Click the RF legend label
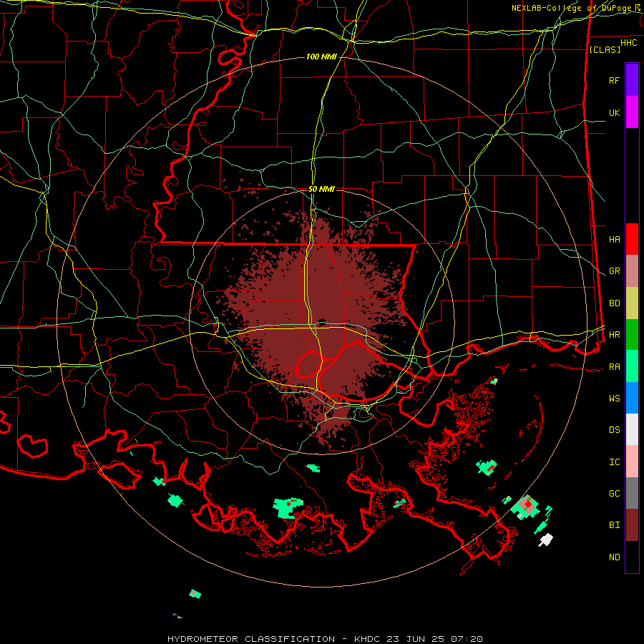 pos(614,80)
